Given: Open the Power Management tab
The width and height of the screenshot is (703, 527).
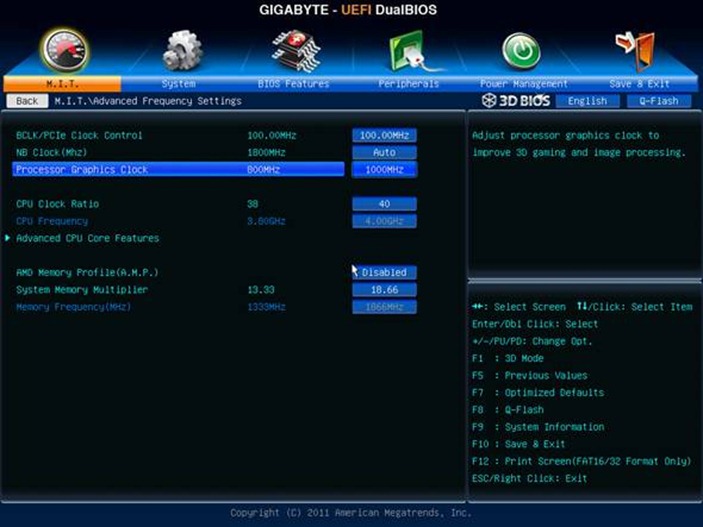Looking at the screenshot, I should point(524,84).
